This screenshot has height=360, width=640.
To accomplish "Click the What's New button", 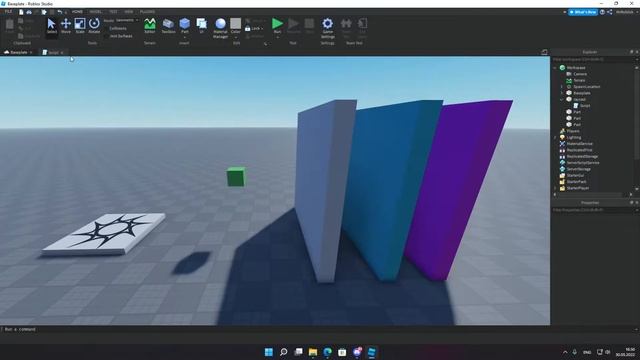I will pyautogui.click(x=583, y=12).
